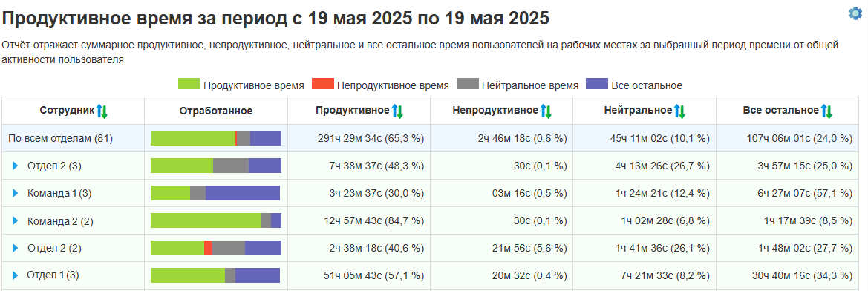The height and width of the screenshot is (291, 868).
Task: Expand the Отдел 2 (2) row
Action: (16, 248)
